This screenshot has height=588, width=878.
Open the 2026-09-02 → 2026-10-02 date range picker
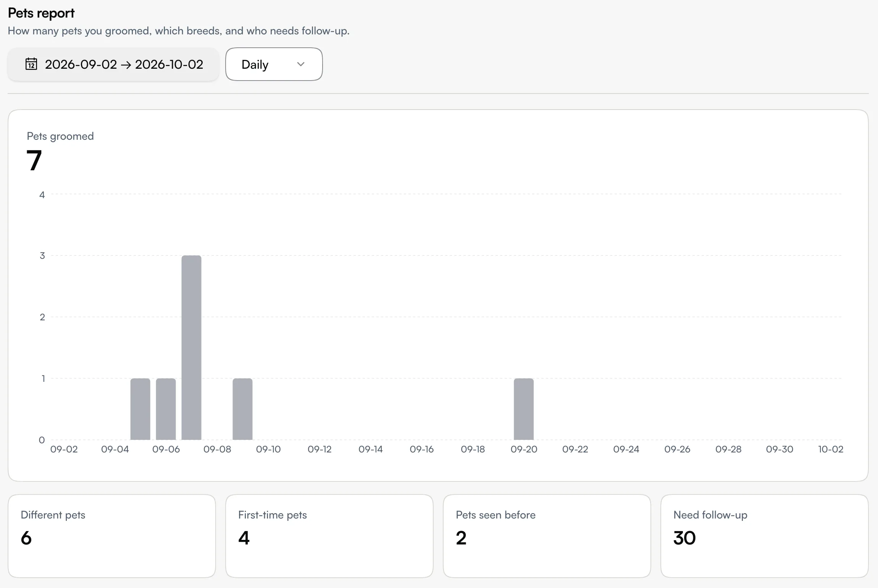(x=113, y=64)
